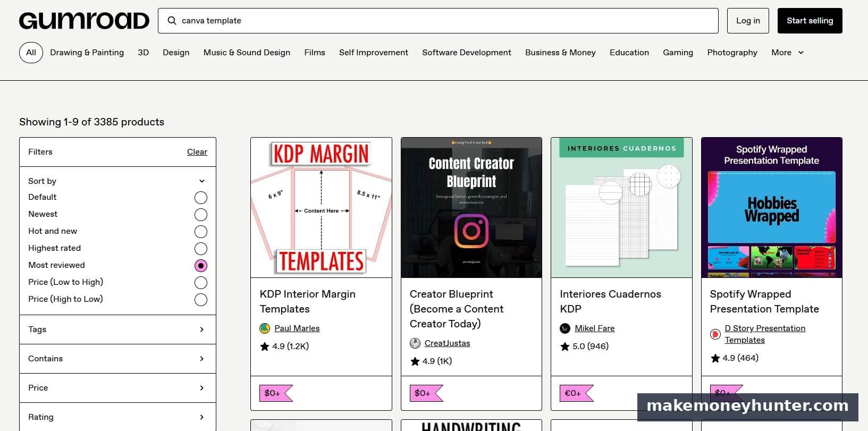Select the All category pill
The height and width of the screenshot is (431, 868).
click(x=31, y=53)
